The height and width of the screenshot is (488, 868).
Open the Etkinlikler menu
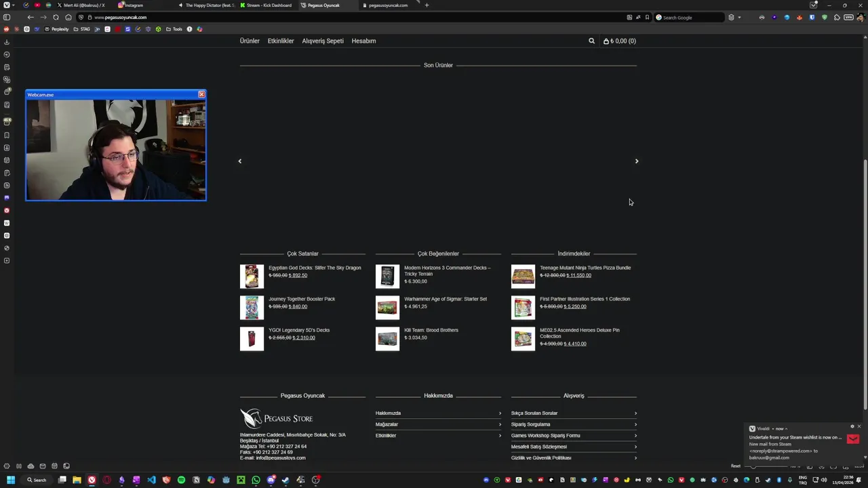281,41
